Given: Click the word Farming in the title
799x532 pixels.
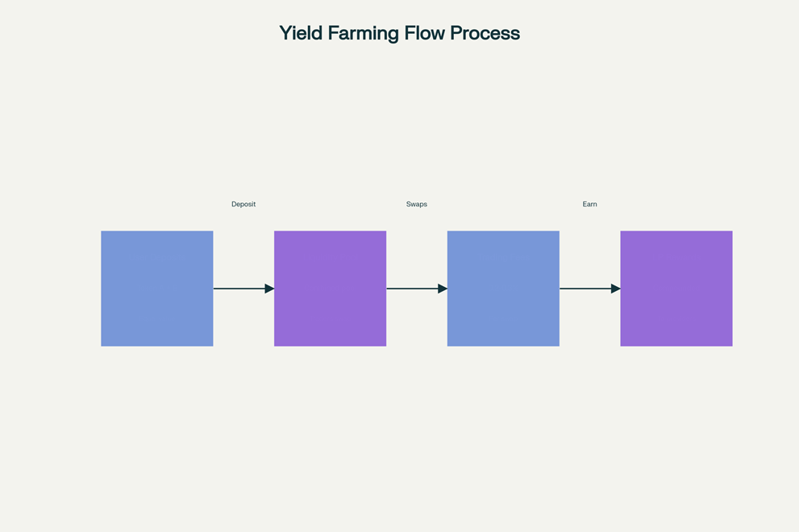Looking at the screenshot, I should [363, 33].
